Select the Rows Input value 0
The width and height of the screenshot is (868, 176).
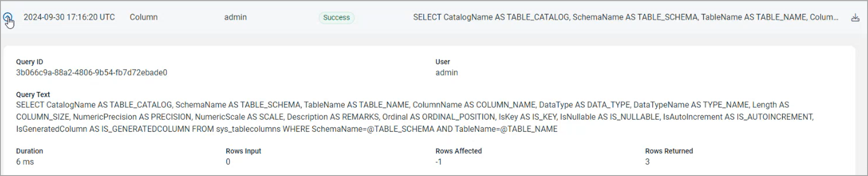228,162
